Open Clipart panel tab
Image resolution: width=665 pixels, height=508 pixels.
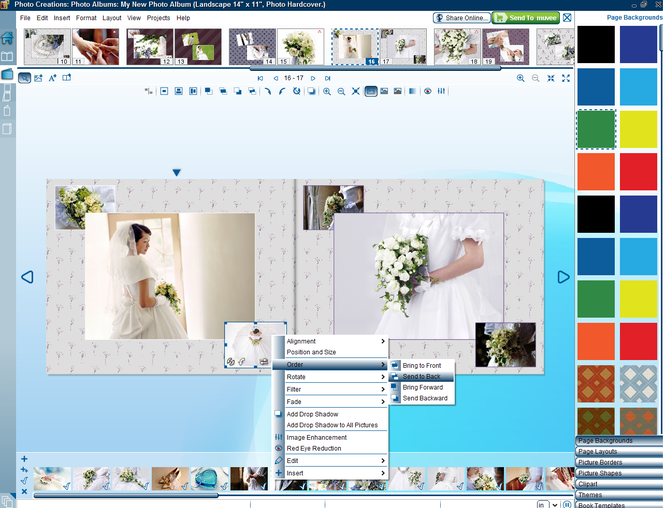pos(619,484)
